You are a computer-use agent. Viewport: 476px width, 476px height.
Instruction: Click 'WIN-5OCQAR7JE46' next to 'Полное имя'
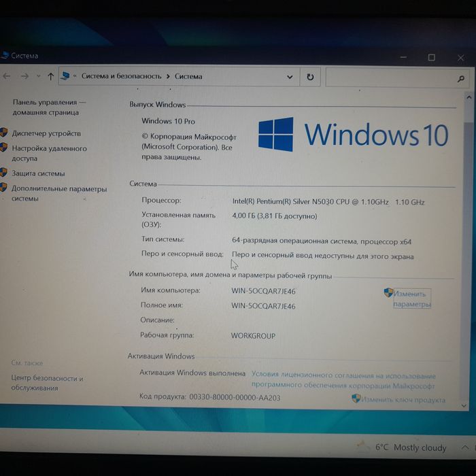(263, 306)
